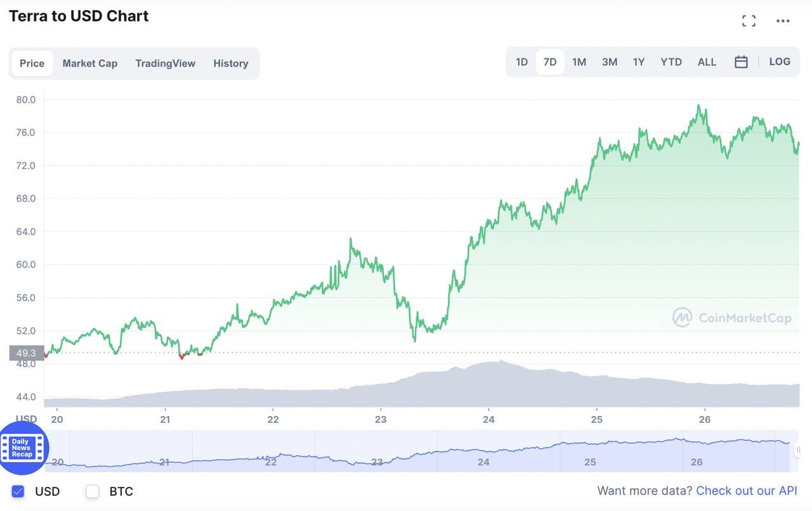
Task: Show ALL price history
Action: (707, 62)
